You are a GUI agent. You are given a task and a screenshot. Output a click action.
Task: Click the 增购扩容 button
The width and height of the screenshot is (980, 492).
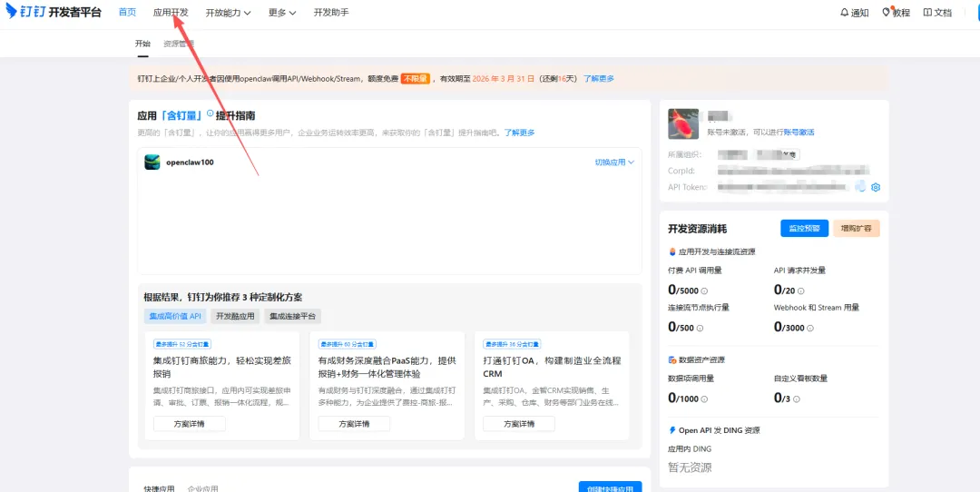[857, 228]
